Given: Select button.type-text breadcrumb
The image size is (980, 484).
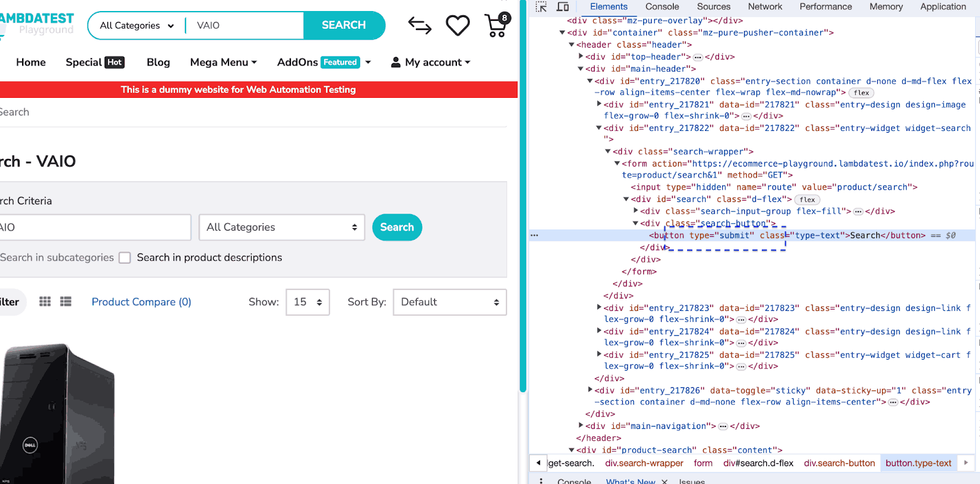Looking at the screenshot, I should 918,463.
